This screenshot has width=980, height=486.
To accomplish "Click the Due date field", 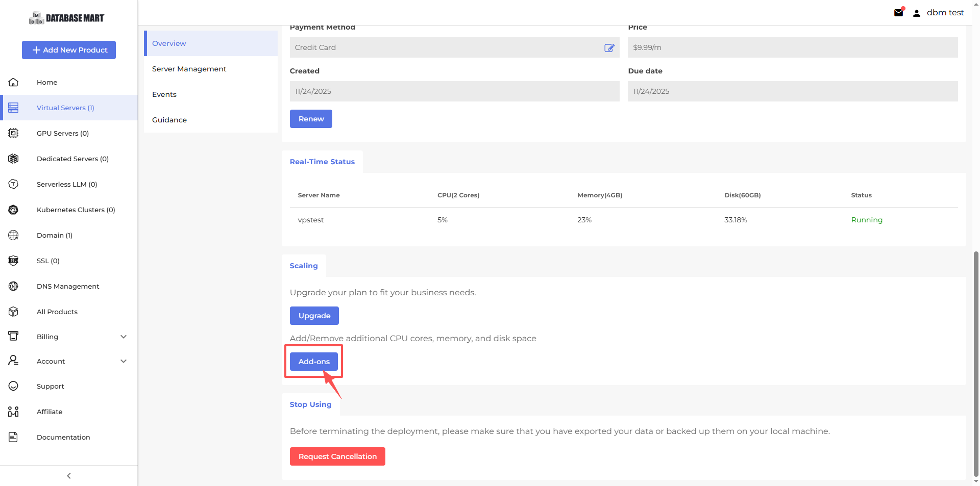I will click(x=793, y=91).
